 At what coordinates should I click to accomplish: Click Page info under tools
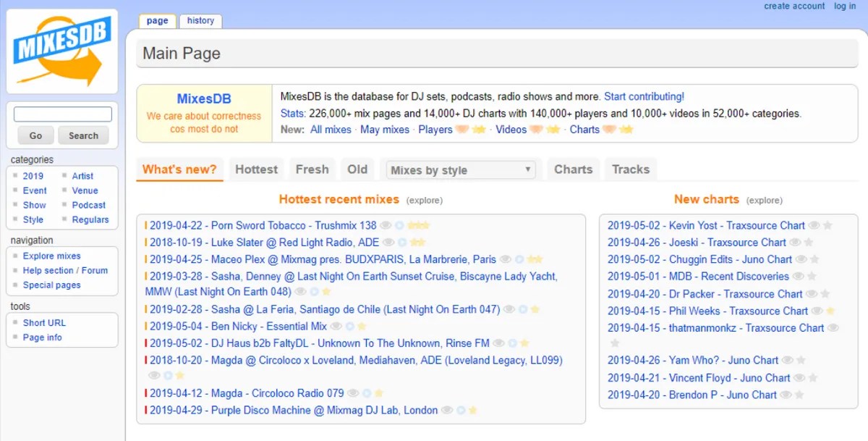42,337
